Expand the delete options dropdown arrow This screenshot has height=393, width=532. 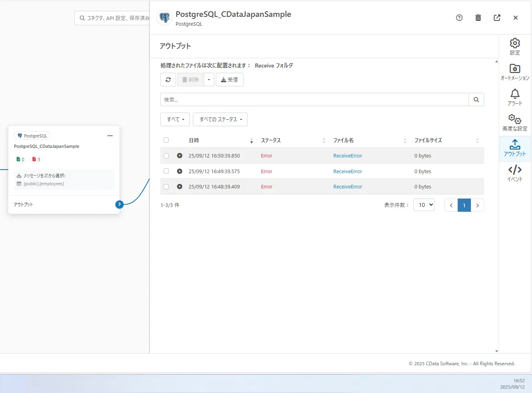tap(209, 80)
